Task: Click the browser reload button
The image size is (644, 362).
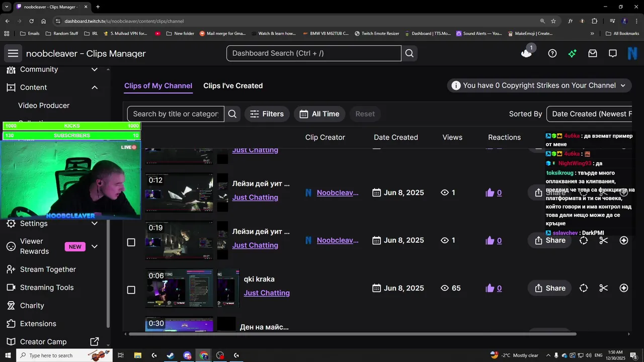Action: (x=31, y=21)
